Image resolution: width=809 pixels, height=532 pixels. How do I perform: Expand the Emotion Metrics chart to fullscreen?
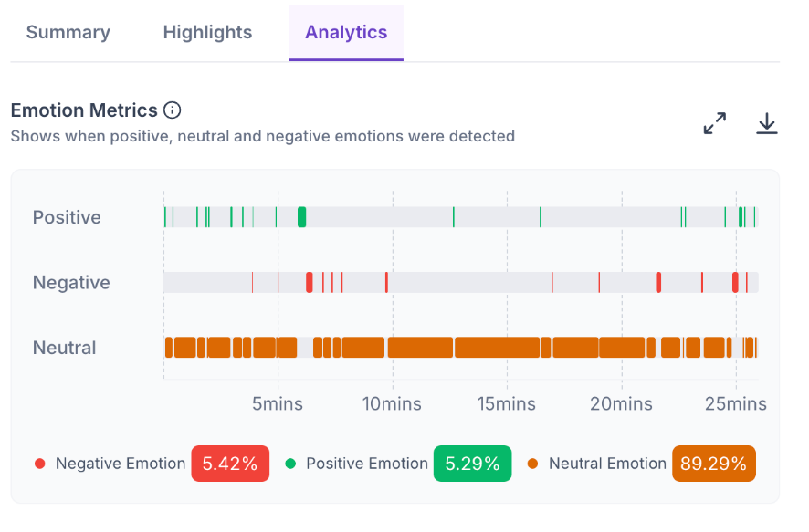pos(715,124)
